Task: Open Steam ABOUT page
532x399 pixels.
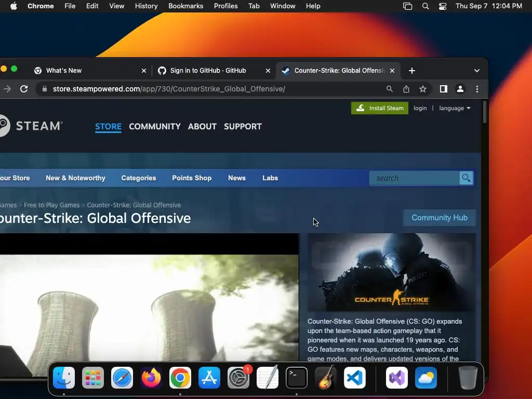Action: pyautogui.click(x=202, y=127)
